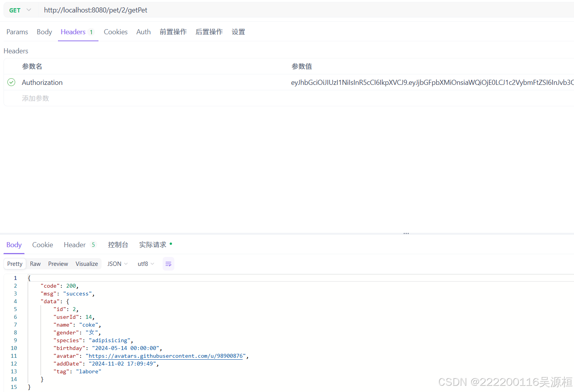Screen dimensions: 574x392
Task: Open the 控制台 tab
Action: pos(118,245)
